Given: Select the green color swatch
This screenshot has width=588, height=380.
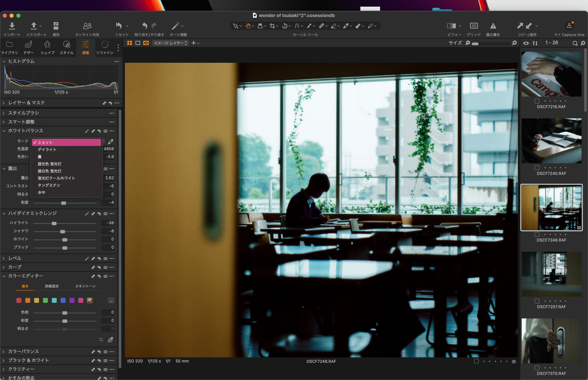Looking at the screenshot, I should [45, 300].
